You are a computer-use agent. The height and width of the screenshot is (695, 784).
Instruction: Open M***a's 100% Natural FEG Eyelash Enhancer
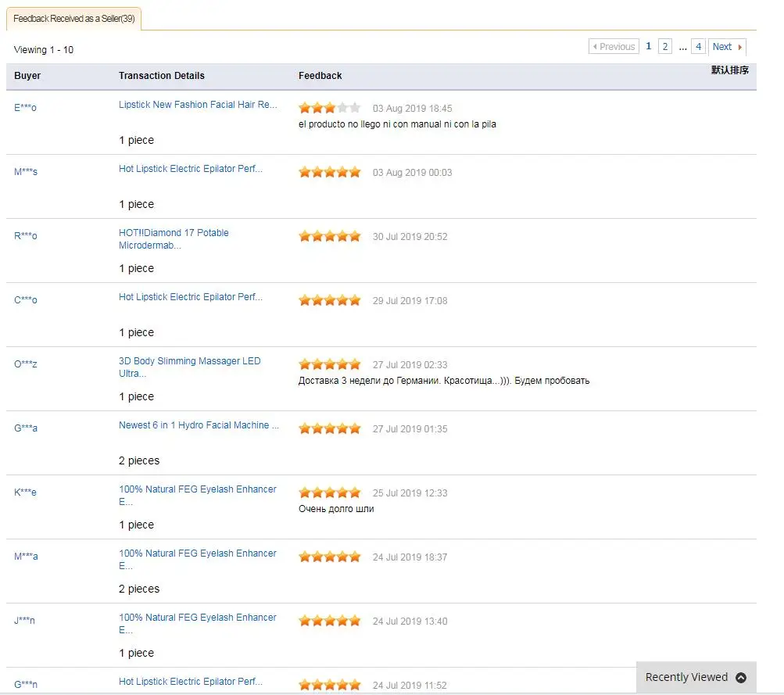198,559
